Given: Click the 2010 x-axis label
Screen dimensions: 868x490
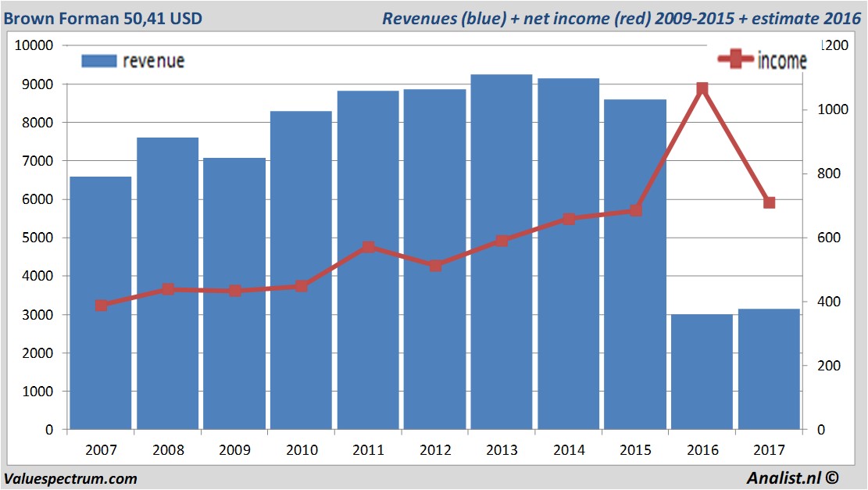Looking at the screenshot, I should click(x=302, y=449).
